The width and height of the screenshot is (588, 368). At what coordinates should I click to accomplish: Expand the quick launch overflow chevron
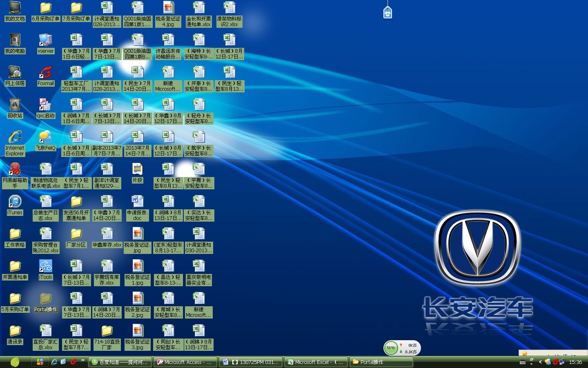pos(82,360)
